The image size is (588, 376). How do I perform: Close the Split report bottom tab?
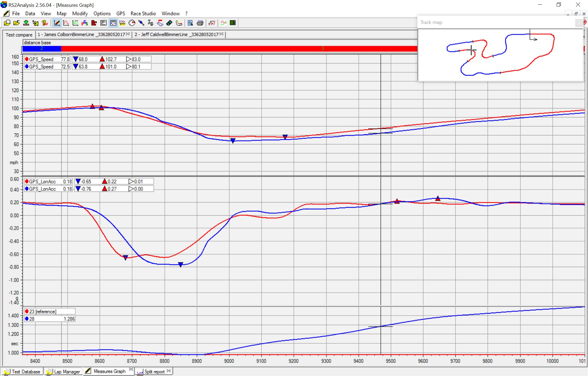(169, 371)
